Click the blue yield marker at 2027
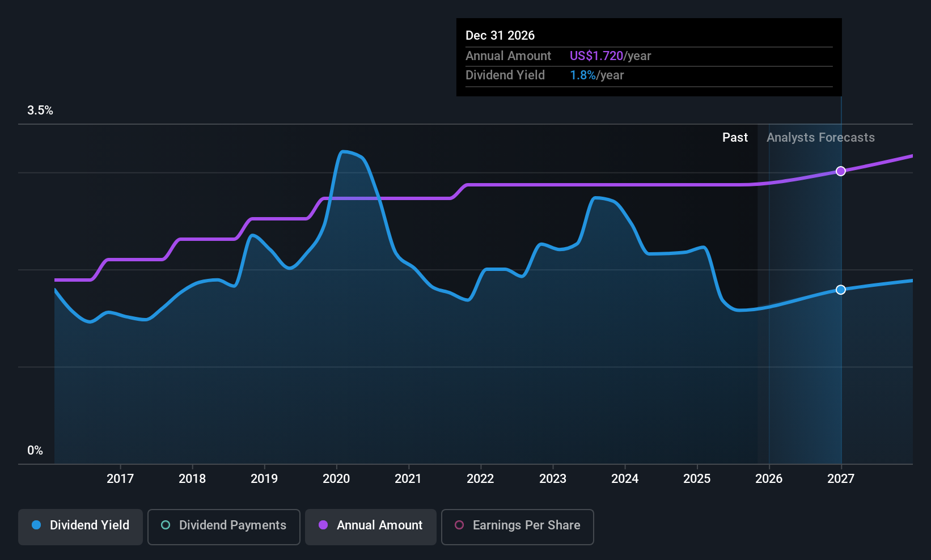 tap(841, 290)
